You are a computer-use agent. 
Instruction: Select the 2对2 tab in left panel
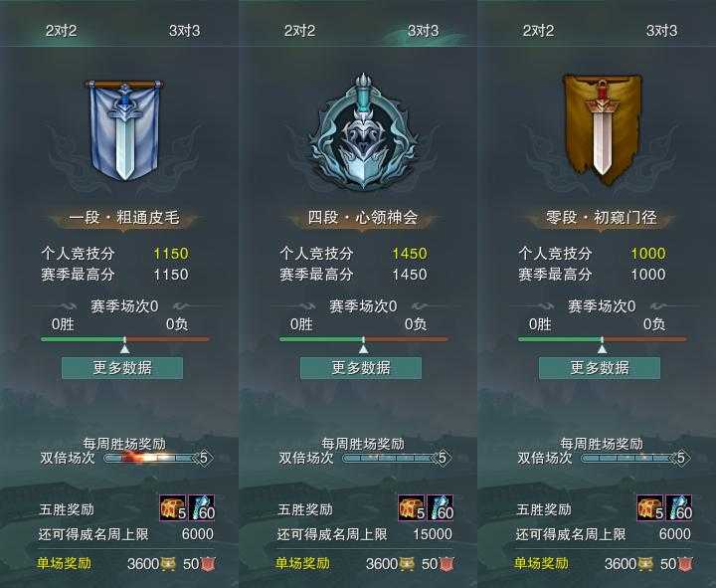tap(62, 31)
